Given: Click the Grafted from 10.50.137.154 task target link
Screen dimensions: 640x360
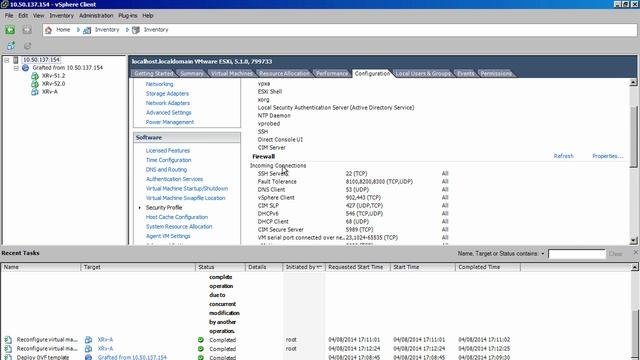Looking at the screenshot, I should (132, 358).
